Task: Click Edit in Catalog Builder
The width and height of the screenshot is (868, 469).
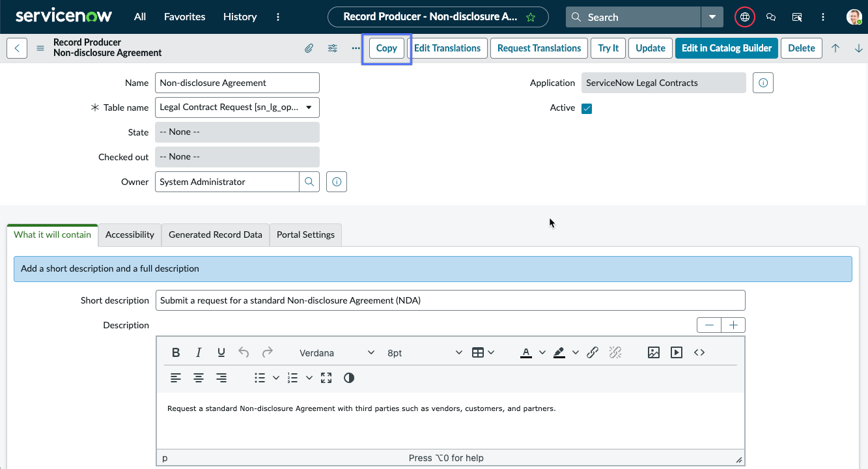Action: tap(727, 48)
